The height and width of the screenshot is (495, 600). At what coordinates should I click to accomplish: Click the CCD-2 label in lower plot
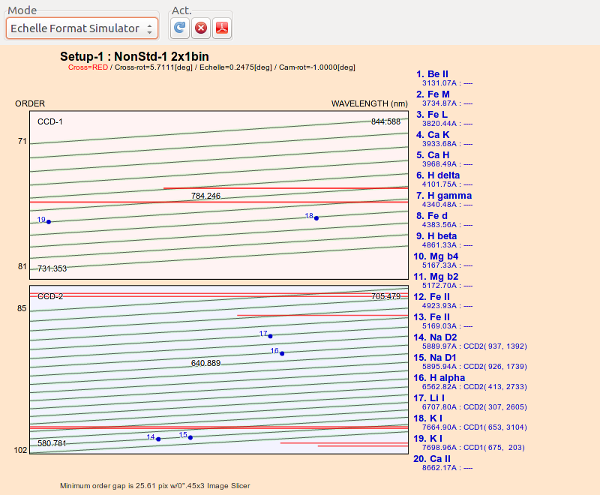point(50,296)
